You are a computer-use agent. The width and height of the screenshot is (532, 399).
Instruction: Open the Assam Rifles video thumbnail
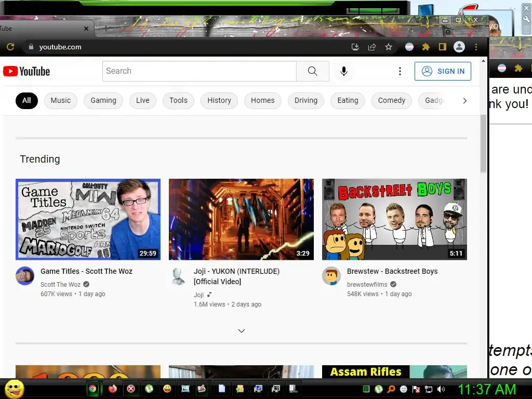(x=395, y=371)
